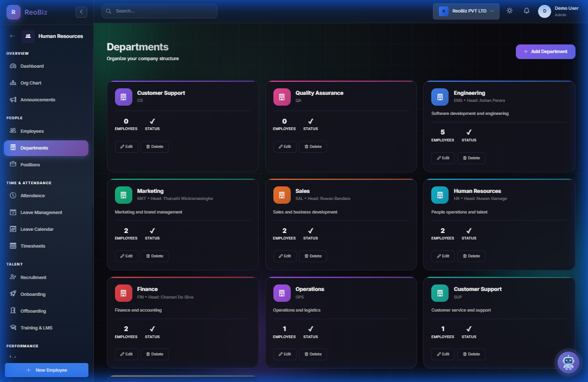588x382 pixels.
Task: Open the chatbot assistant robot icon
Action: pos(568,362)
